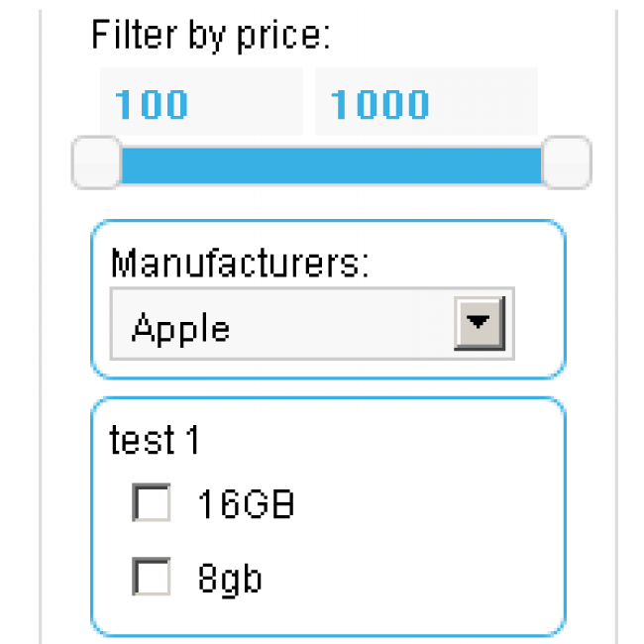Click the maximum price field showing 1000
The image size is (644, 644).
tap(425, 103)
